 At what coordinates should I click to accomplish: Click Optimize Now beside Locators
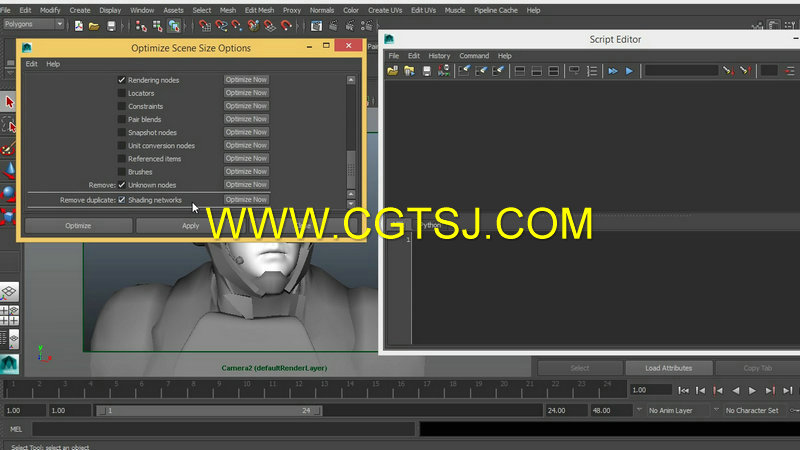coord(246,93)
